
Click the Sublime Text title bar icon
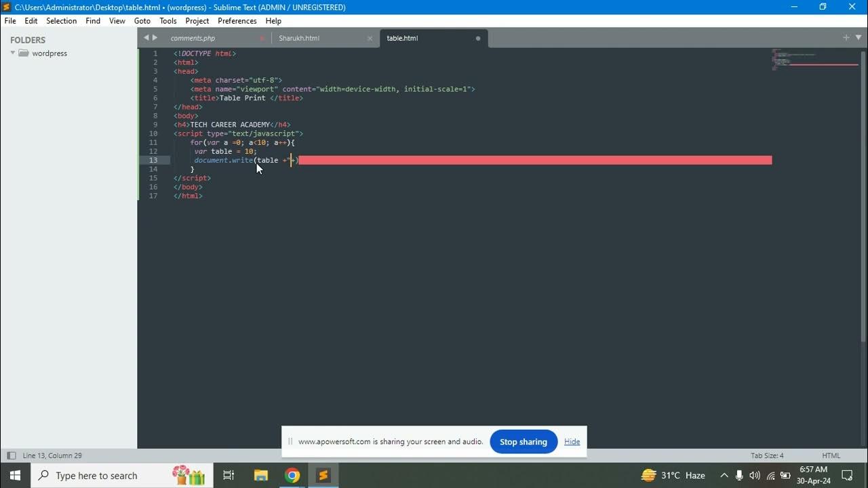click(7, 7)
